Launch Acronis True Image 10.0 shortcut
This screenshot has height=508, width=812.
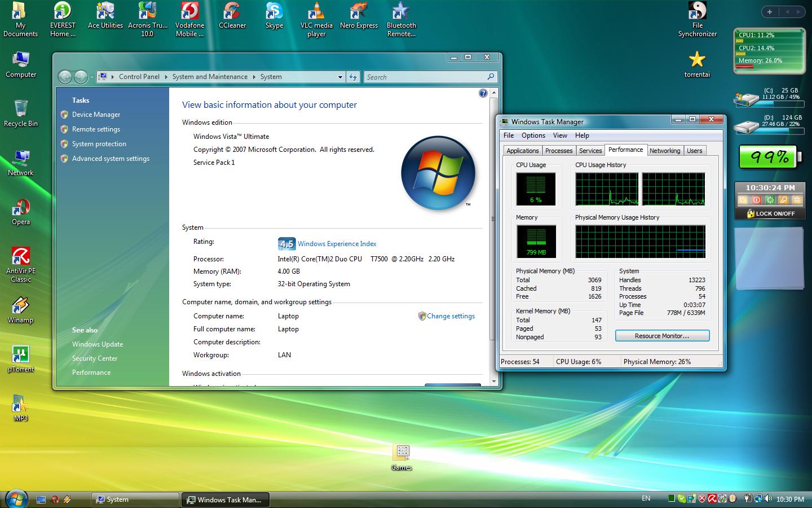point(148,19)
